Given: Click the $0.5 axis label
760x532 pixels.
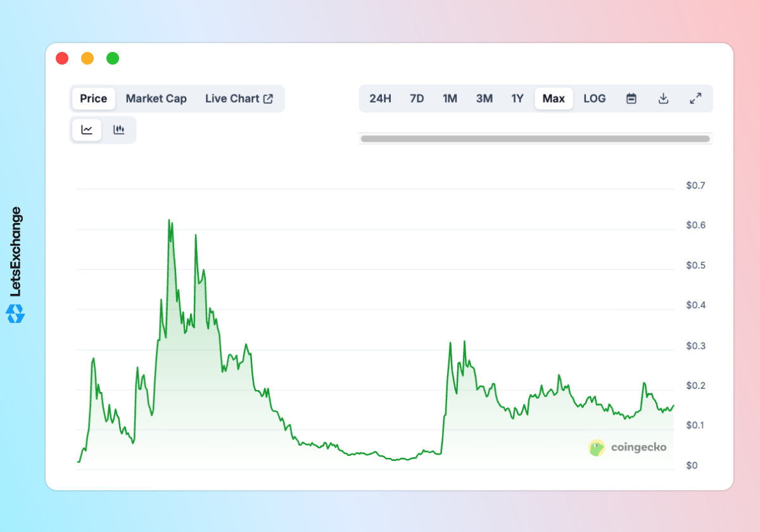Looking at the screenshot, I should coord(695,265).
